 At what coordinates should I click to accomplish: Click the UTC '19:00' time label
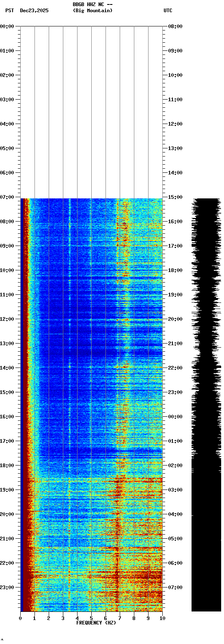tap(175, 295)
